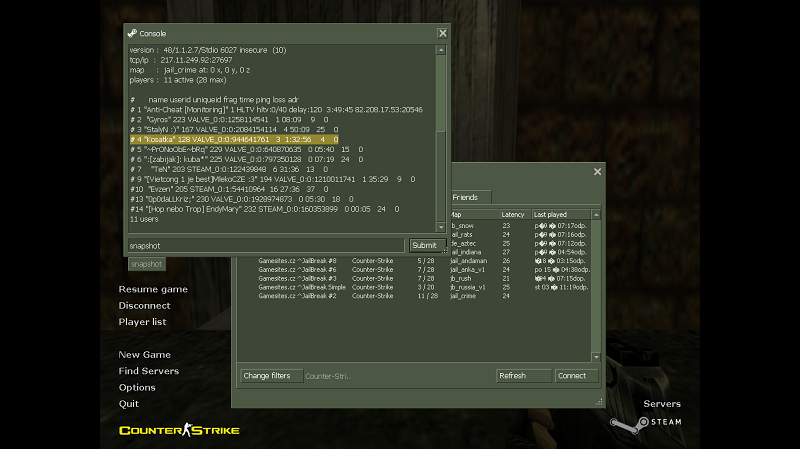Sort servers by Last played column

[x=561, y=215]
